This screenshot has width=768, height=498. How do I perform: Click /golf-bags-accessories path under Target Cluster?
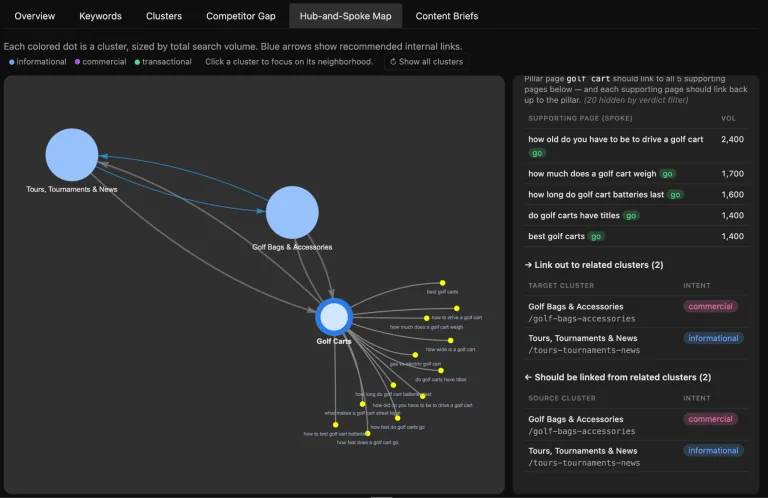[x=581, y=319]
